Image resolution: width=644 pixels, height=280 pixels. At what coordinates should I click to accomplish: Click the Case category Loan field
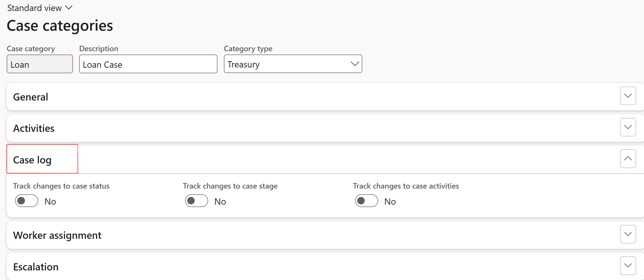[40, 64]
